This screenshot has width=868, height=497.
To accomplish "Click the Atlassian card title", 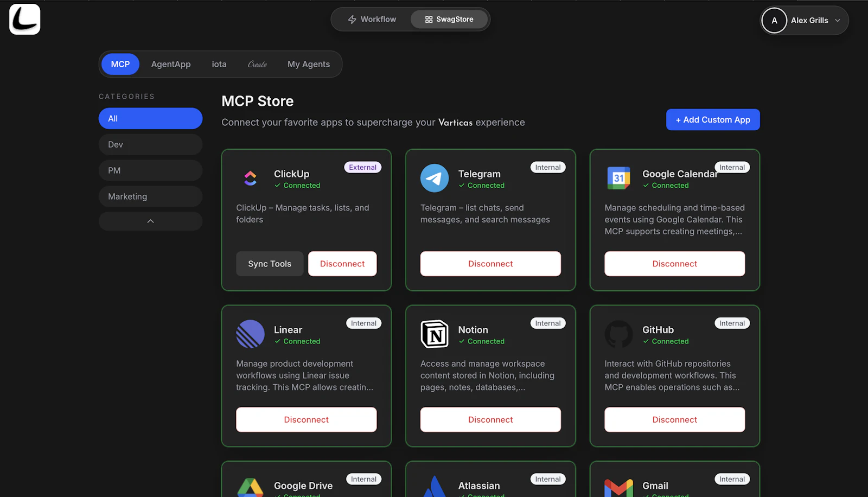I will [479, 486].
